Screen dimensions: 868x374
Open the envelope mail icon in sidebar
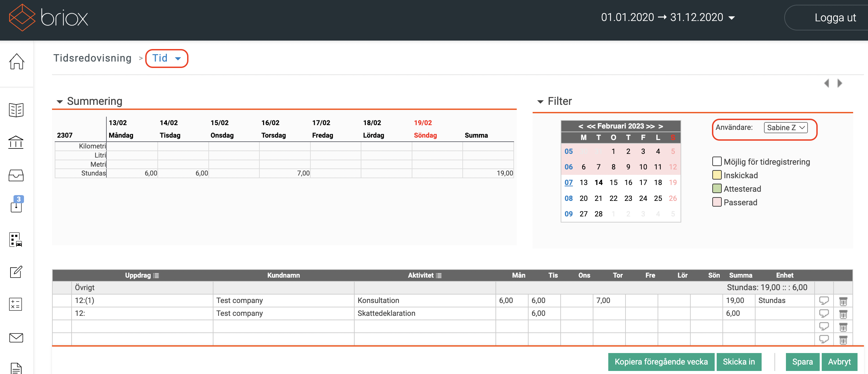click(x=16, y=337)
